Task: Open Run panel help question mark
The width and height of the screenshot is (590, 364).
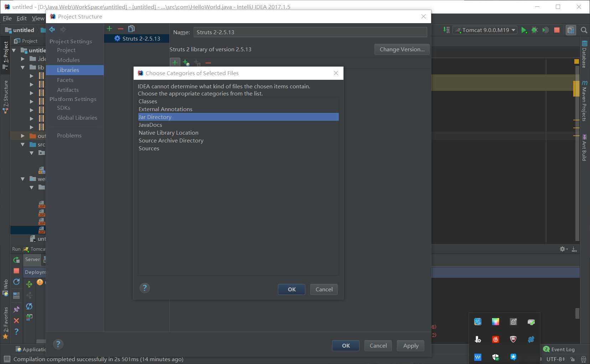Action: coord(16,332)
